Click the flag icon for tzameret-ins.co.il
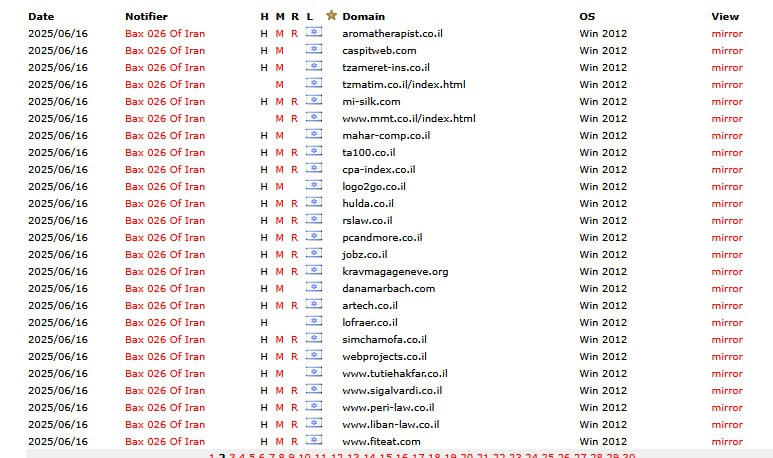Viewport: 773px width, 458px height. click(314, 66)
